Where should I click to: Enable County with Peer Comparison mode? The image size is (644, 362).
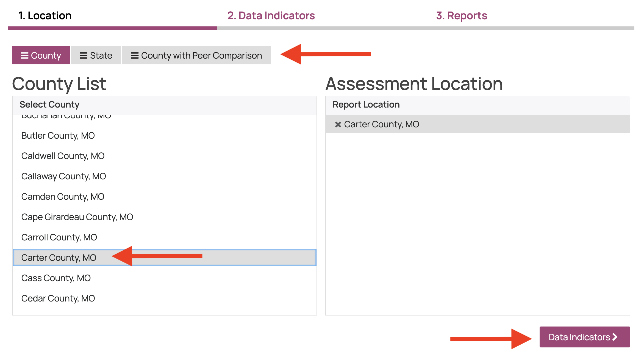point(196,55)
